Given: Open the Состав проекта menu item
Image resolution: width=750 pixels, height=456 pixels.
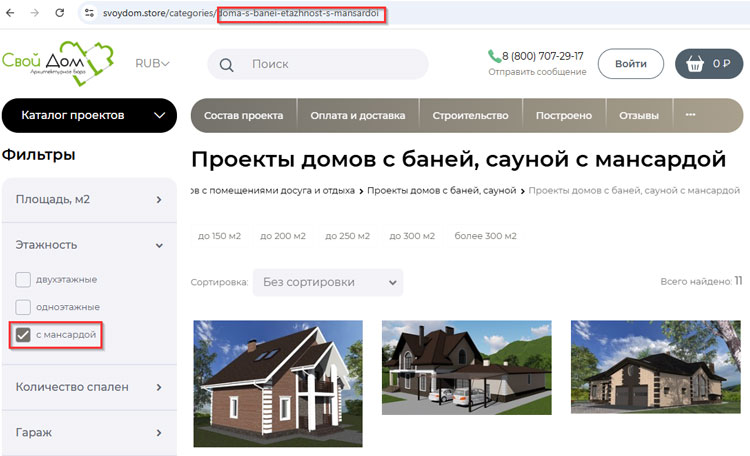Looking at the screenshot, I should click(x=243, y=115).
